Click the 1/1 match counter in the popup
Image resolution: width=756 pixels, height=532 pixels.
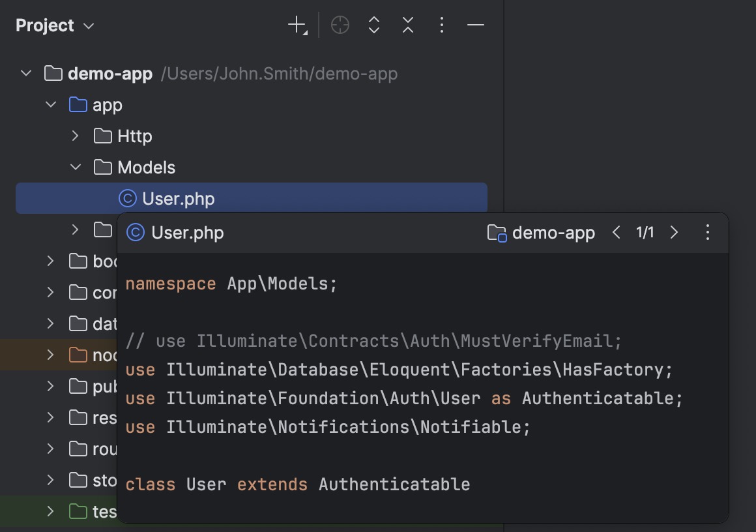[645, 232]
